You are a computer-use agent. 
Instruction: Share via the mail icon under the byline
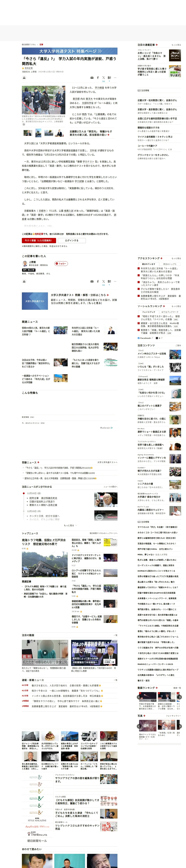(x=92, y=78)
